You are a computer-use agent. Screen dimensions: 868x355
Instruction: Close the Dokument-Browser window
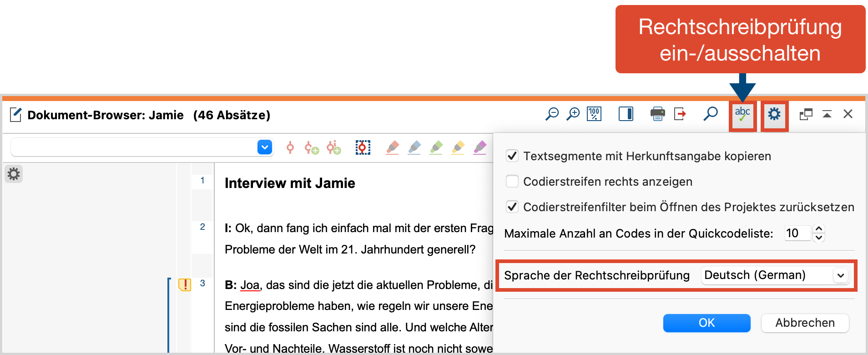pyautogui.click(x=848, y=114)
